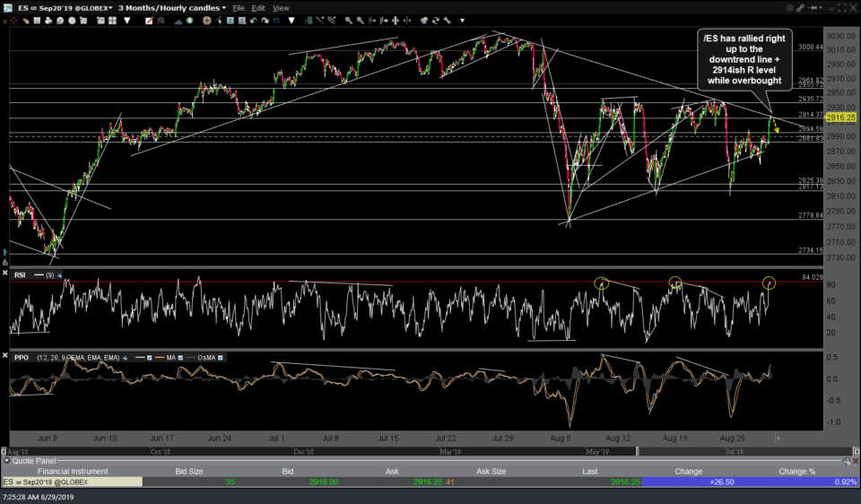Click the red crosshair grid toolbar icon
Screen dimensions: 861x504
tap(13, 21)
